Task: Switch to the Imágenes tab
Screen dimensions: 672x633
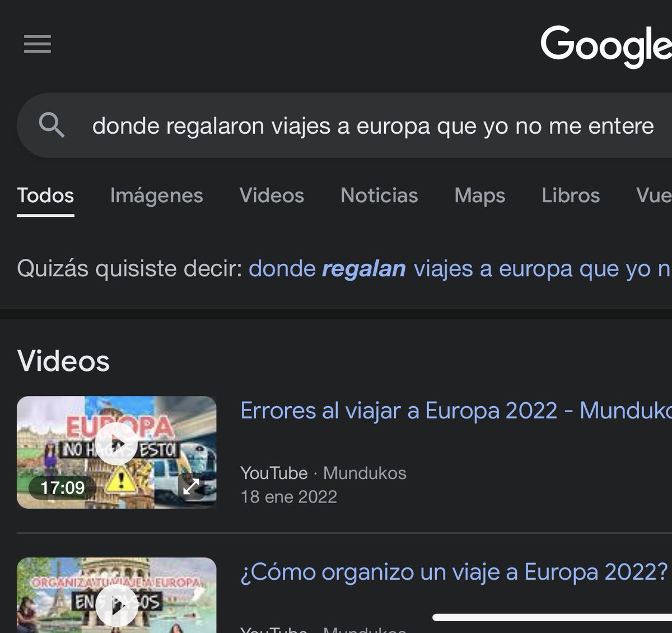Action: (x=156, y=196)
